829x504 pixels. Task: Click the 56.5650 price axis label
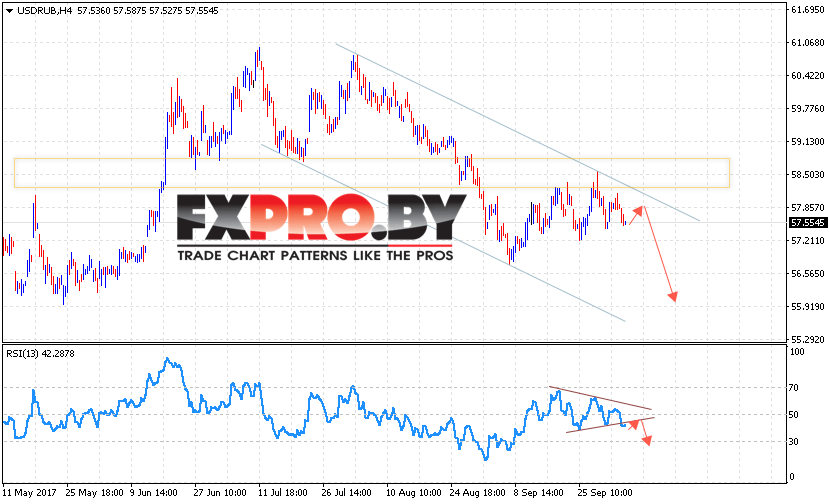tap(807, 273)
